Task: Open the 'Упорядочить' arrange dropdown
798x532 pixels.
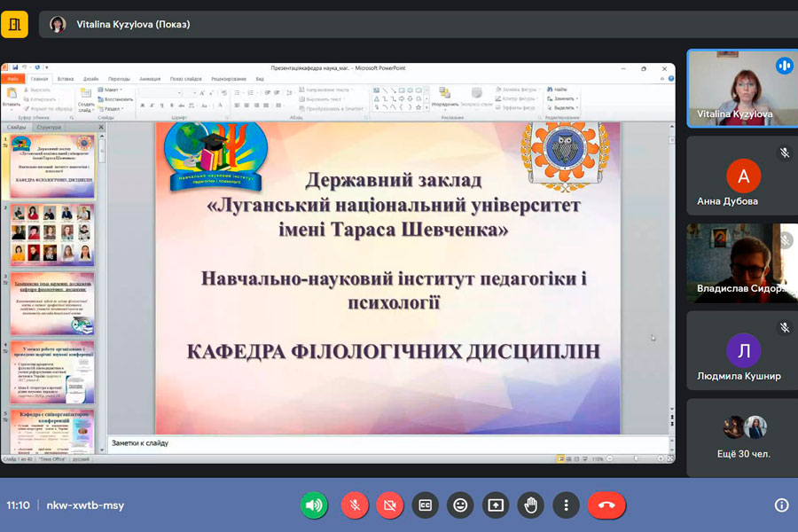Action: click(445, 99)
